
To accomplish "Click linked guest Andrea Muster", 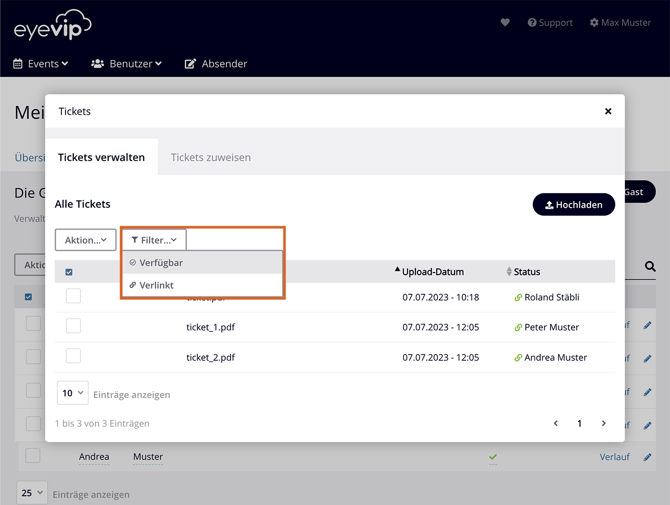I will click(555, 358).
